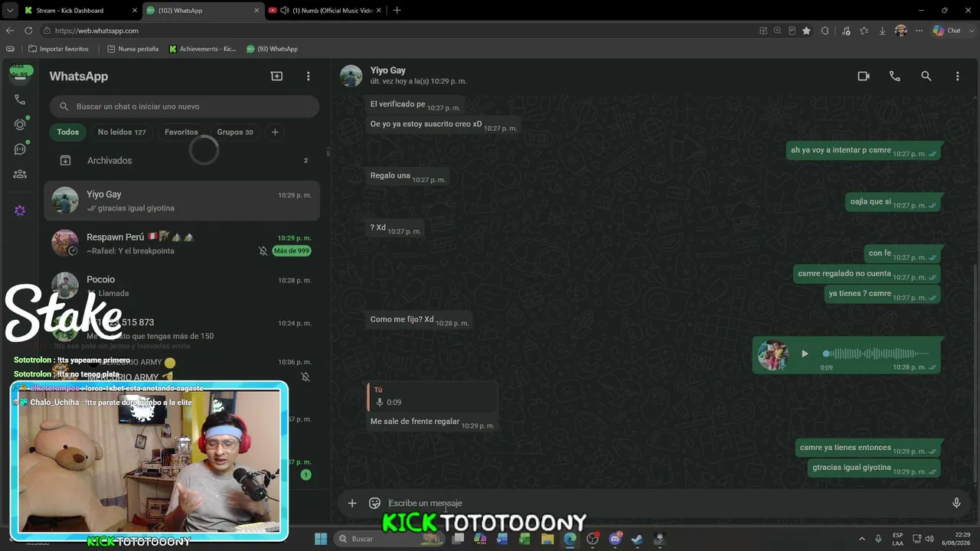Click Yiyo Gay's header profile picture

[x=351, y=76]
